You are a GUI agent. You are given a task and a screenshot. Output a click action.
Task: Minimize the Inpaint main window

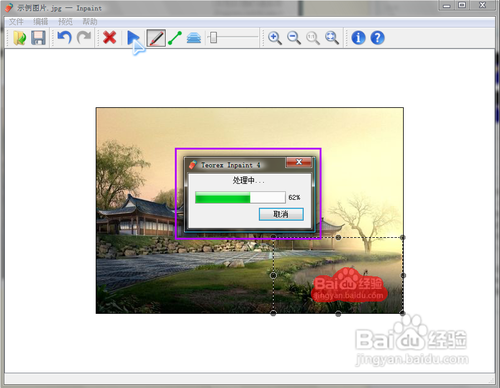point(447,5)
